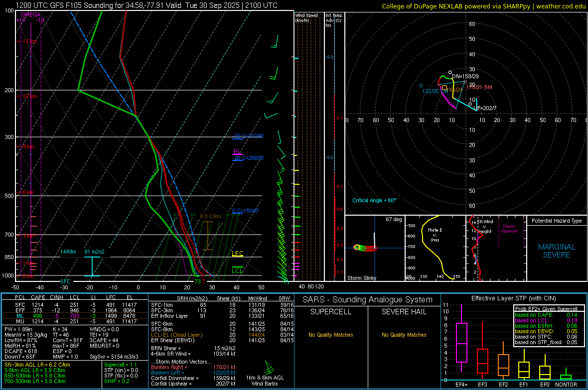
Task: Click the Storm Slinky trail graphic
Action: (x=365, y=248)
